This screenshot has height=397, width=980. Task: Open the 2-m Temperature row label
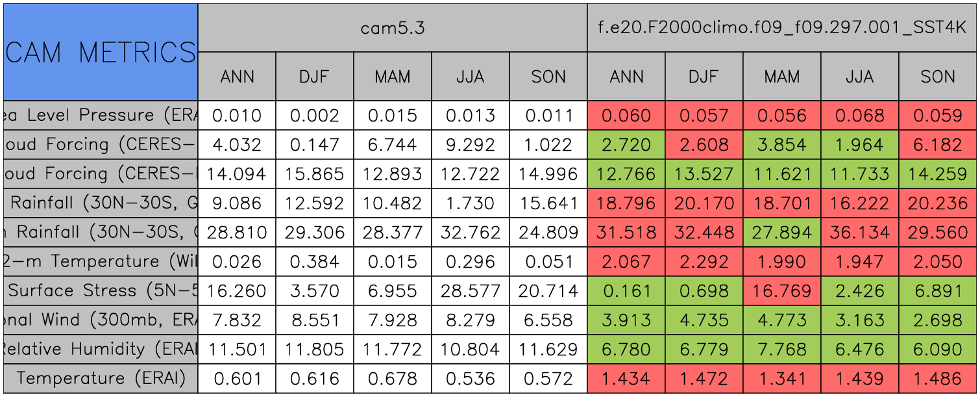click(100, 262)
